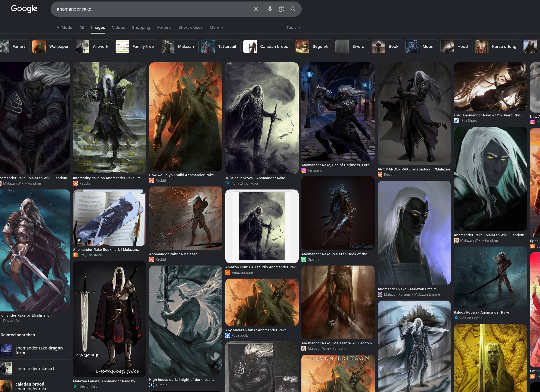View the Short videos tab
Viewport: 540px width, 392px height.
coord(190,28)
